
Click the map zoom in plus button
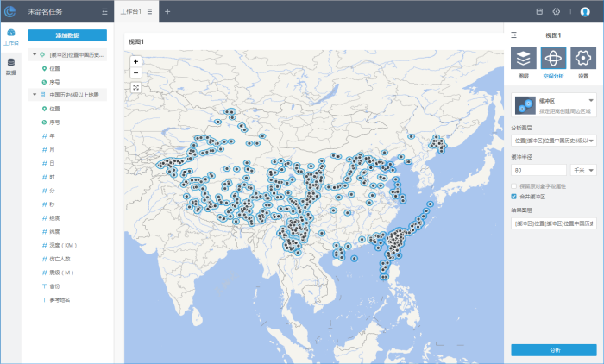(135, 62)
